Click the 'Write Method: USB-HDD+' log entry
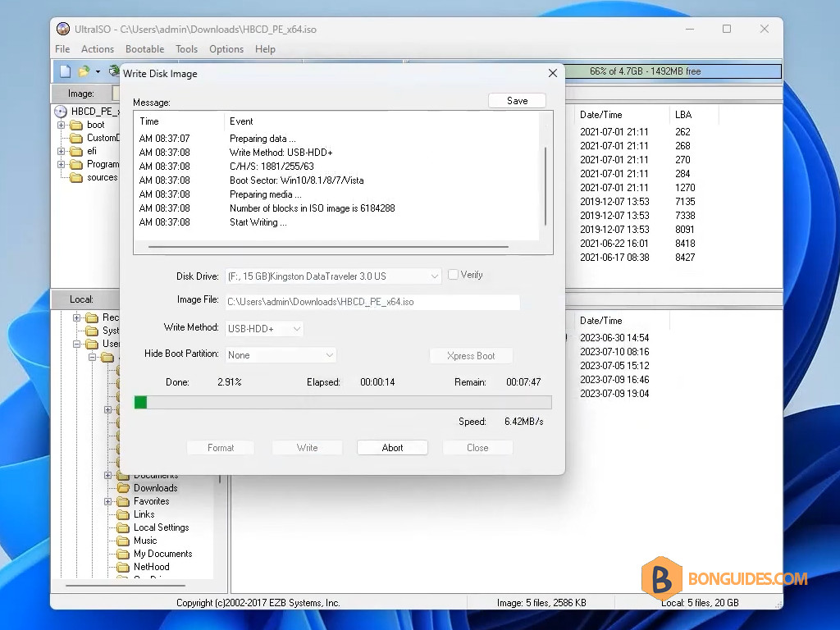The width and height of the screenshot is (840, 630). click(x=281, y=153)
